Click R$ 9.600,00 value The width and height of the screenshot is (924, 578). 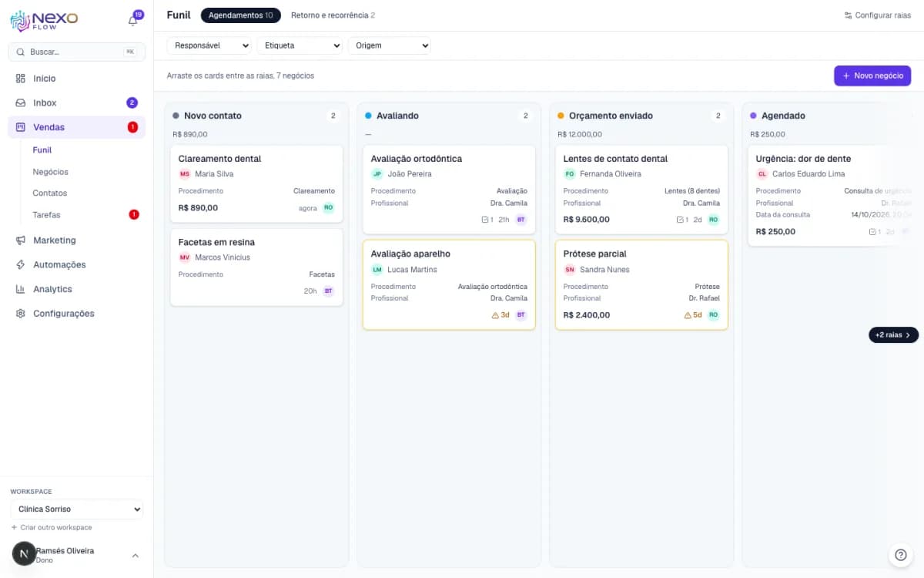click(587, 220)
